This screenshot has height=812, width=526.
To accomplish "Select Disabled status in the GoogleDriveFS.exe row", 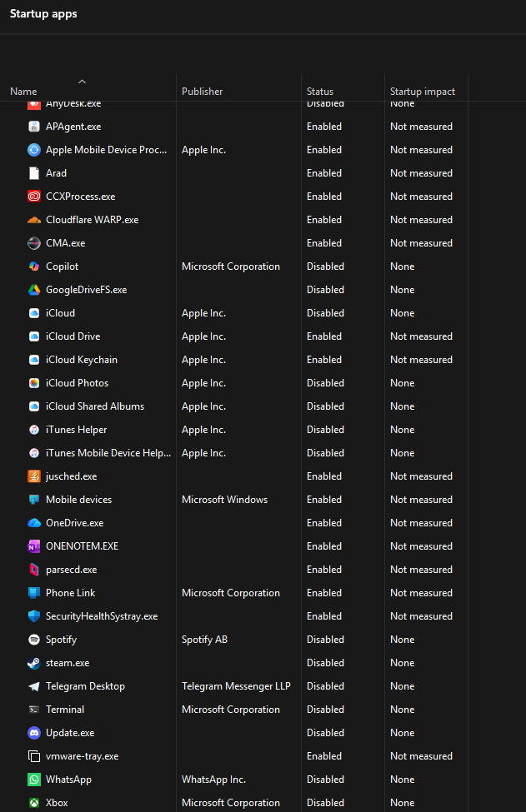I will point(325,290).
